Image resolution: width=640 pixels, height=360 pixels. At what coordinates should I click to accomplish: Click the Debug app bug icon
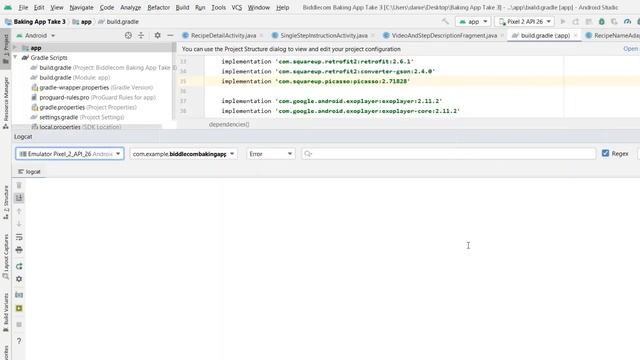[601, 22]
